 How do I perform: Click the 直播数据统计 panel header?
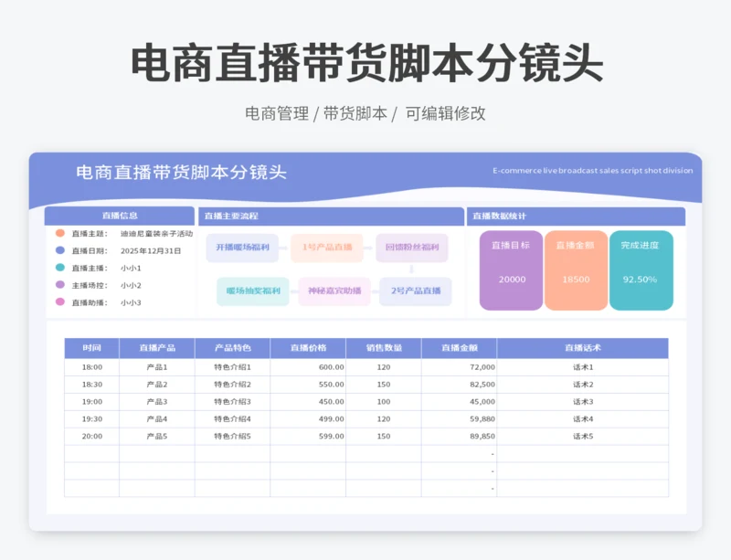pyautogui.click(x=577, y=216)
